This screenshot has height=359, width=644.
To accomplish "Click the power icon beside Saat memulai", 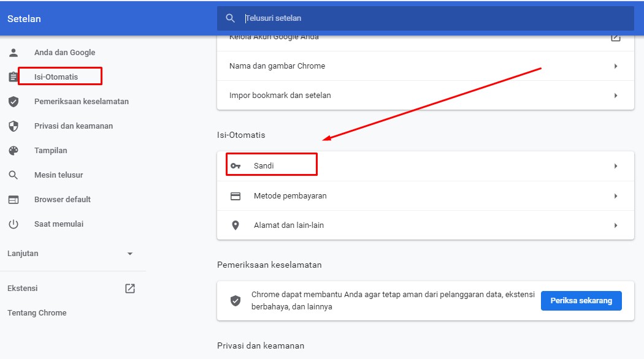I will [13, 224].
